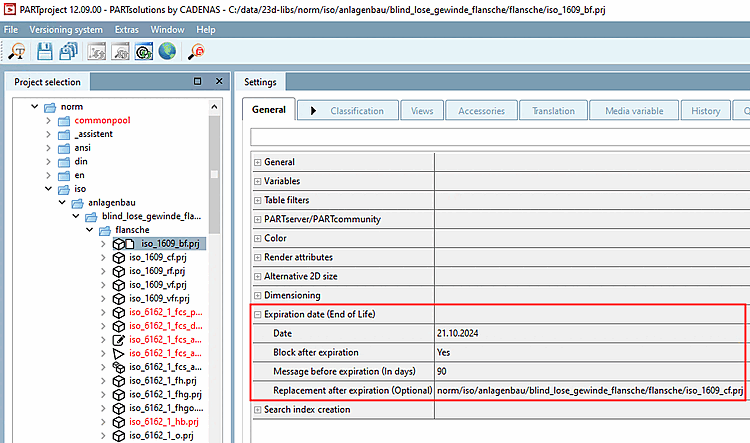Click the search project toolbar icon
The height and width of the screenshot is (443, 750).
(18, 50)
